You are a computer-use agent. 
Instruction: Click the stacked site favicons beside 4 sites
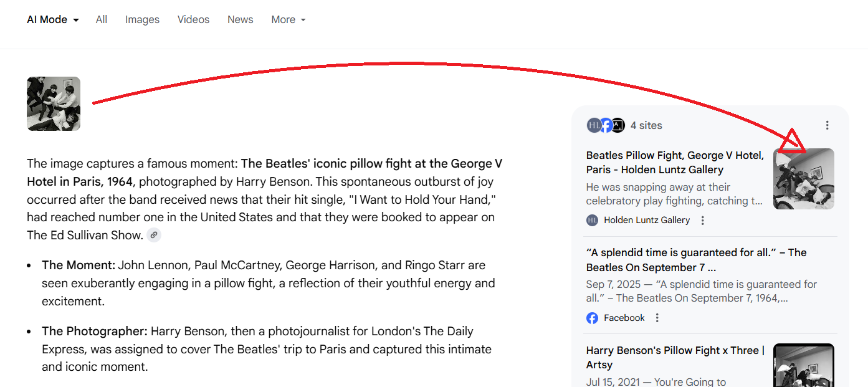tap(605, 125)
